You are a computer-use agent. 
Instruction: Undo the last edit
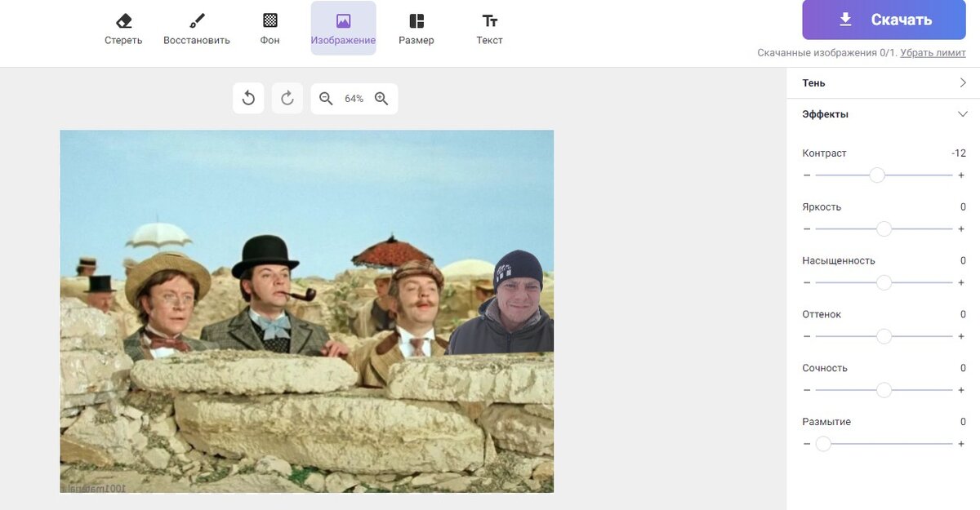click(248, 99)
